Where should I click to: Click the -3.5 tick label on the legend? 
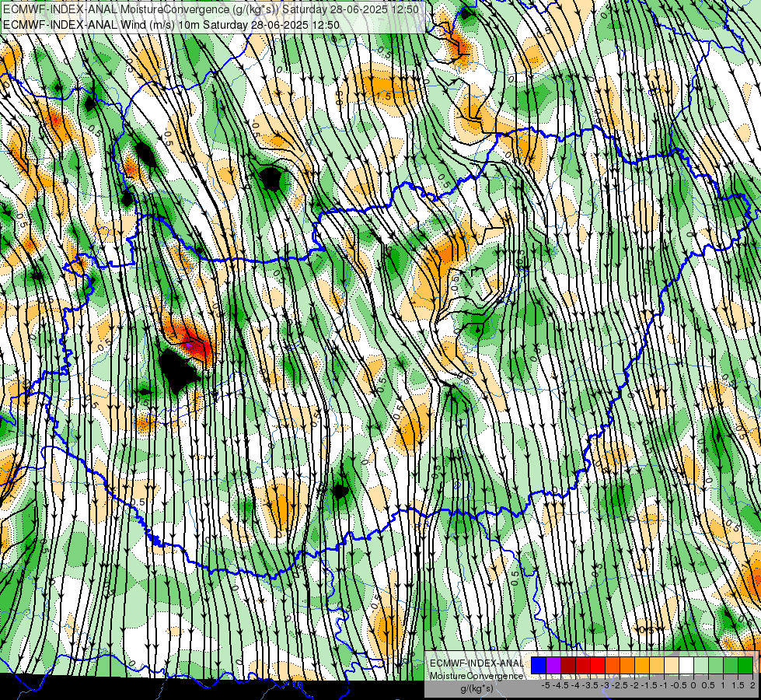point(590,685)
